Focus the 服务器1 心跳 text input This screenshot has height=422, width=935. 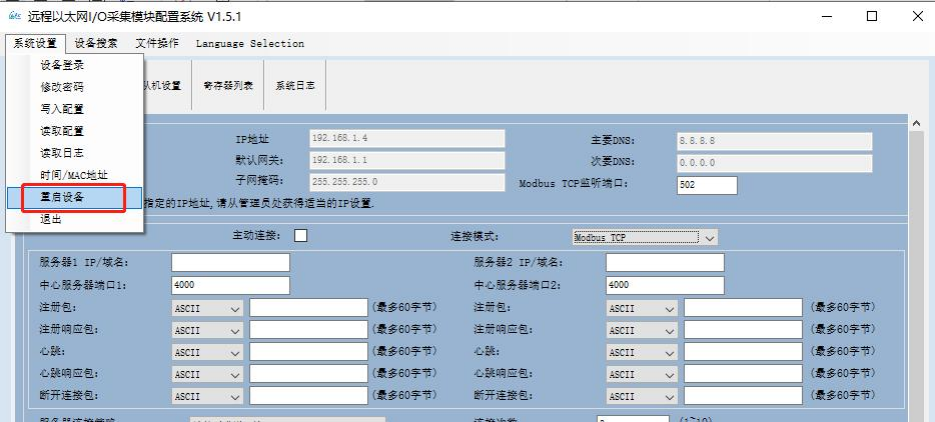(308, 352)
